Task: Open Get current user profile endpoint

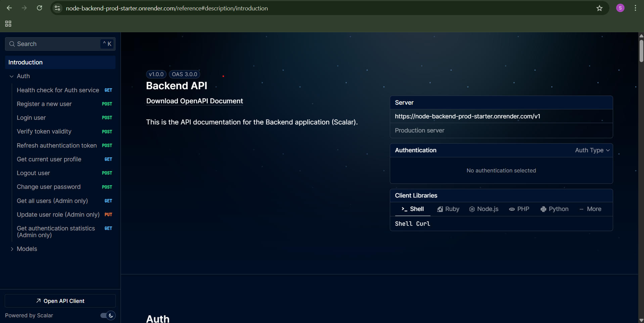Action: pos(64,159)
